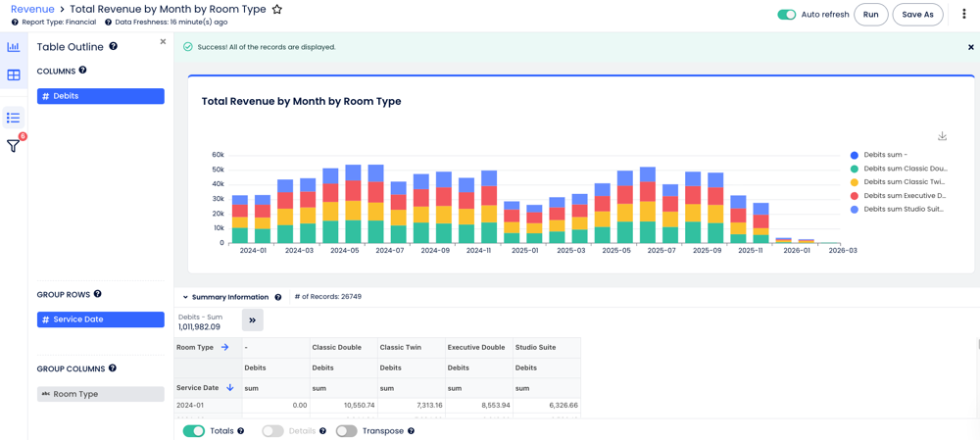Download the chart using the download icon
Image resolution: width=980 pixels, height=440 pixels.
[x=942, y=136]
